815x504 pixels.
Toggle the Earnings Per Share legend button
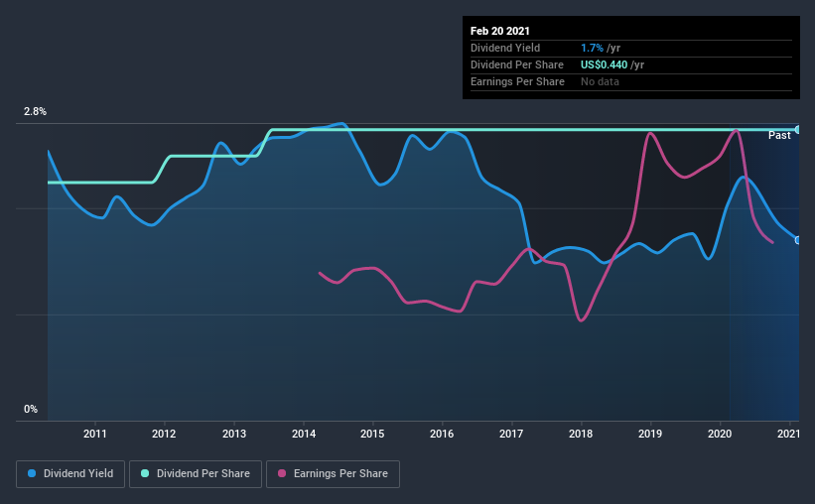[x=333, y=474]
